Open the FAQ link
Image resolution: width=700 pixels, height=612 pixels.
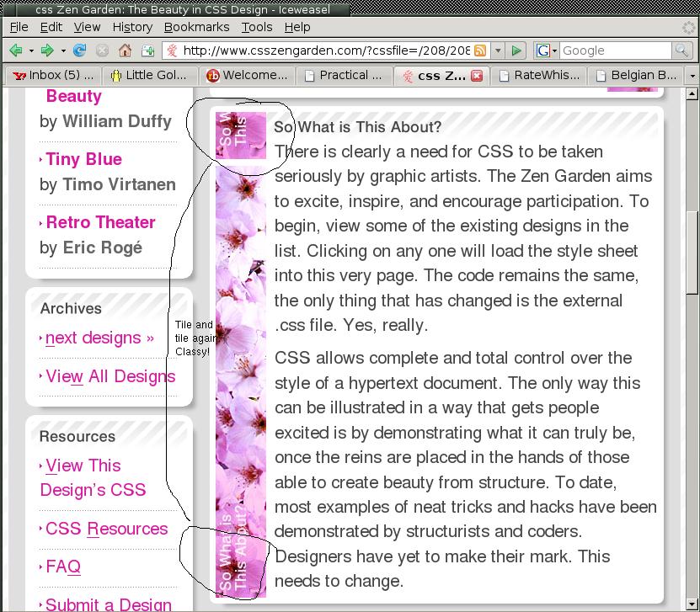63,567
